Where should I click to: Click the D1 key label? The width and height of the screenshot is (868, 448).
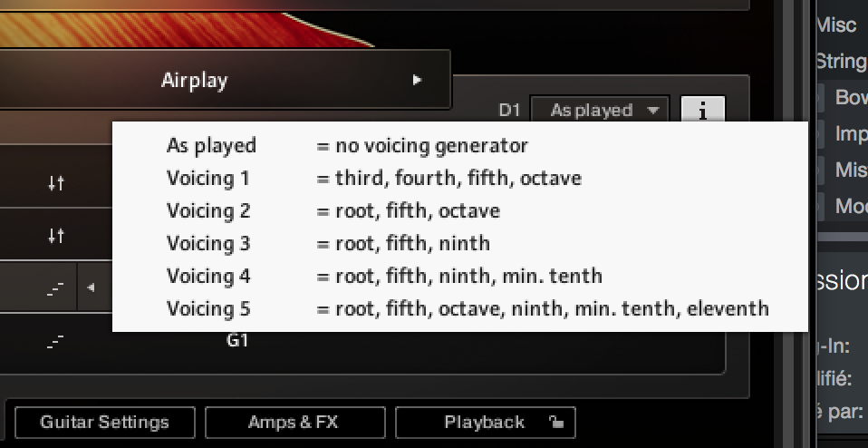click(510, 111)
